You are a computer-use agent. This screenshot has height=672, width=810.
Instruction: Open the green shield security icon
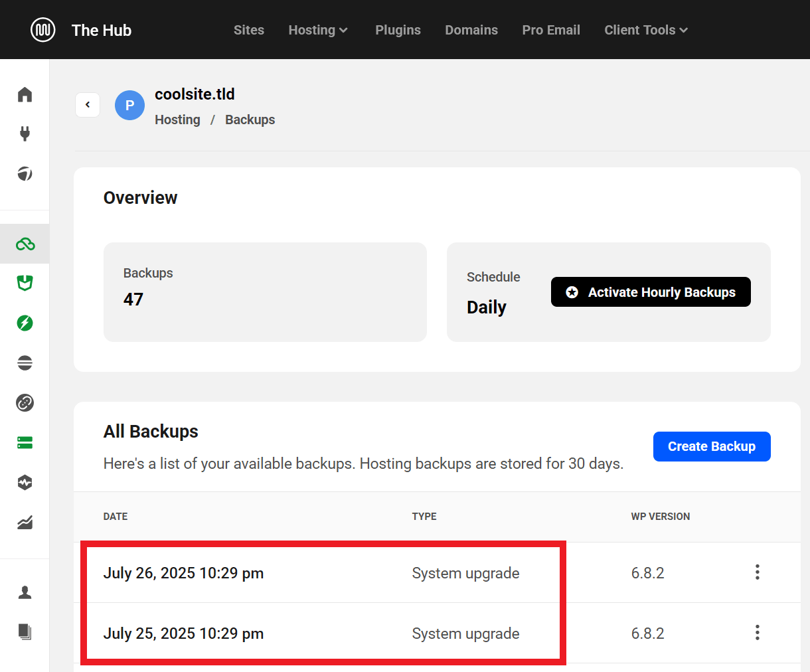pos(25,284)
